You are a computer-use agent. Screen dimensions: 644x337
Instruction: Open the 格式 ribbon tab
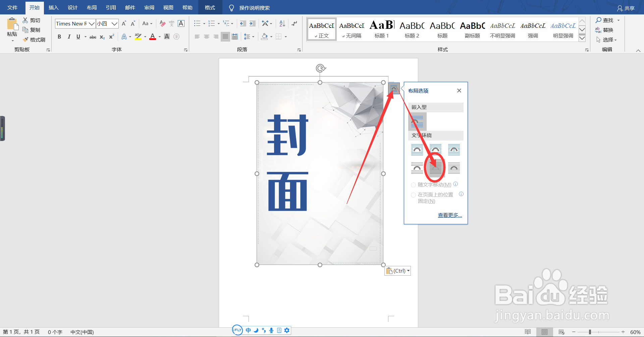click(x=209, y=7)
